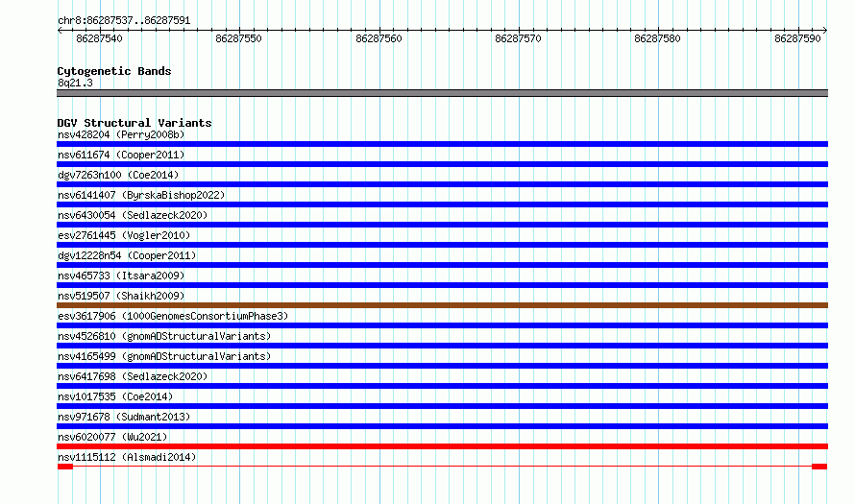Select esv2761445 (Vogler2010) label
Screen dimensions: 855x504
pos(124,235)
